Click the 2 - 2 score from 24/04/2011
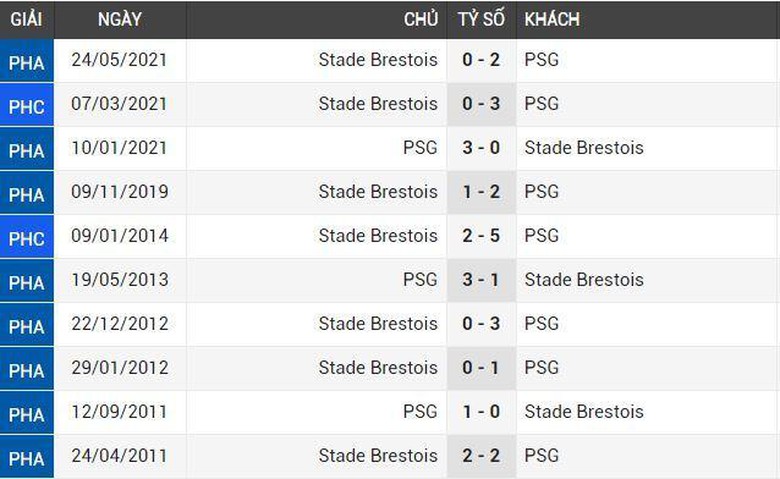This screenshot has height=479, width=780. 481,456
